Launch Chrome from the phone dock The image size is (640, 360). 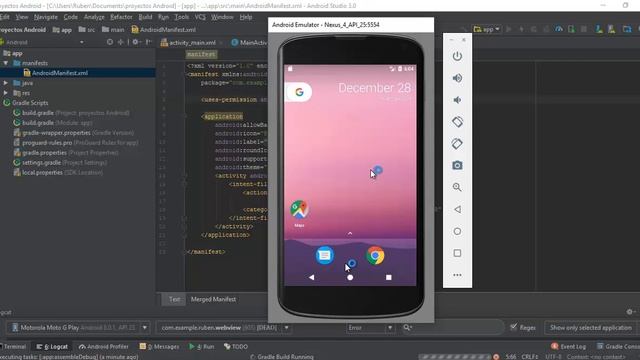pos(376,256)
